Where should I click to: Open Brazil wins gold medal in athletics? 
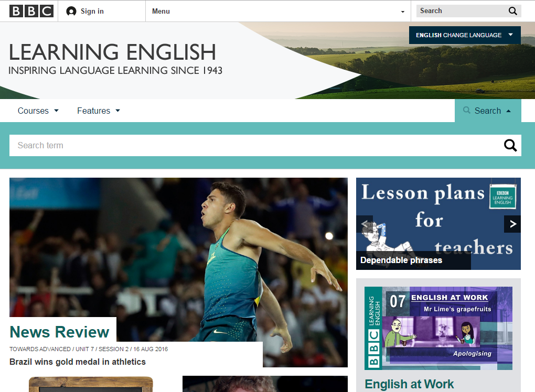pos(78,362)
